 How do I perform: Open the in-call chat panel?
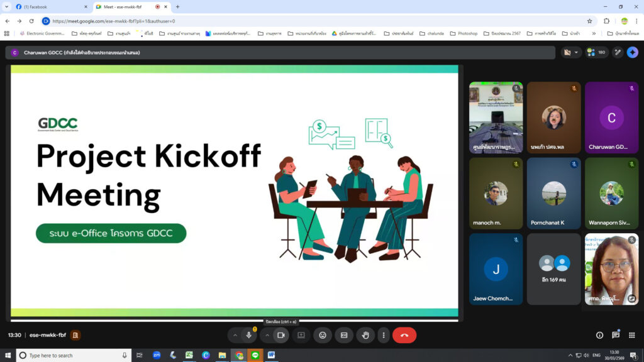616,335
